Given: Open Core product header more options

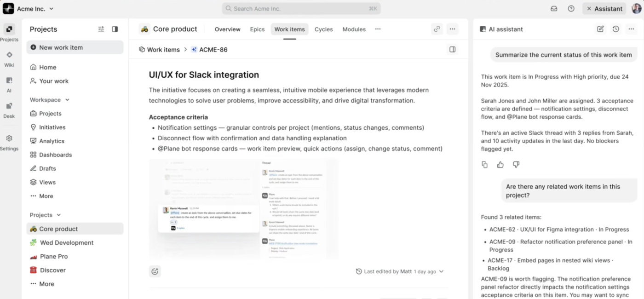Looking at the screenshot, I should 453,29.
